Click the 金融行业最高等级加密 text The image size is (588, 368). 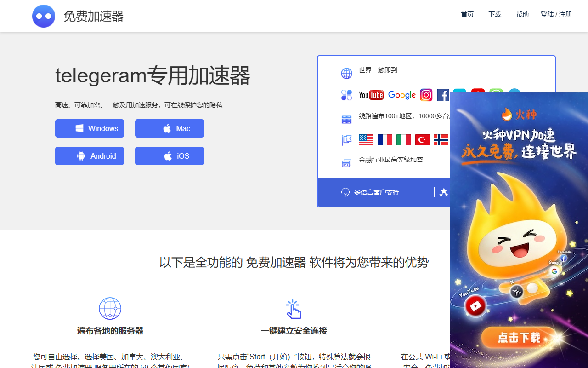pos(391,160)
